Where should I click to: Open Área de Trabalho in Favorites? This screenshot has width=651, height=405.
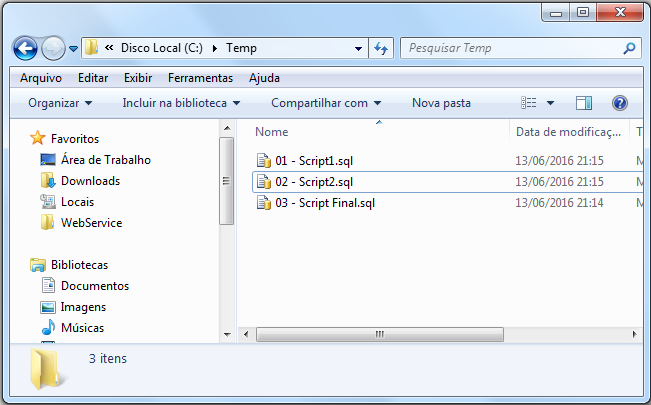(x=106, y=160)
